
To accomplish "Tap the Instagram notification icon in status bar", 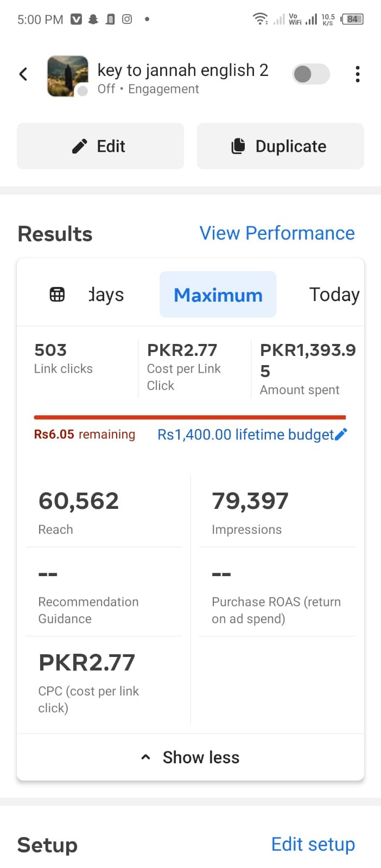I will (x=127, y=20).
